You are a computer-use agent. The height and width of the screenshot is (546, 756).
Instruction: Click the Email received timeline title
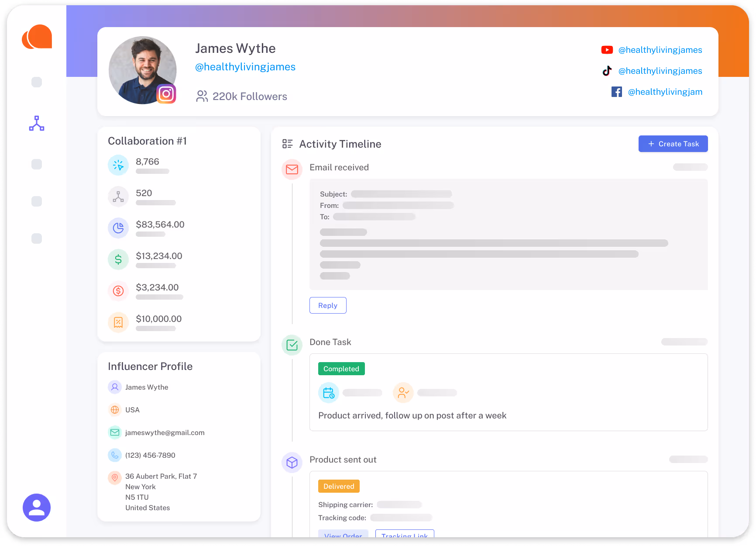[339, 167]
